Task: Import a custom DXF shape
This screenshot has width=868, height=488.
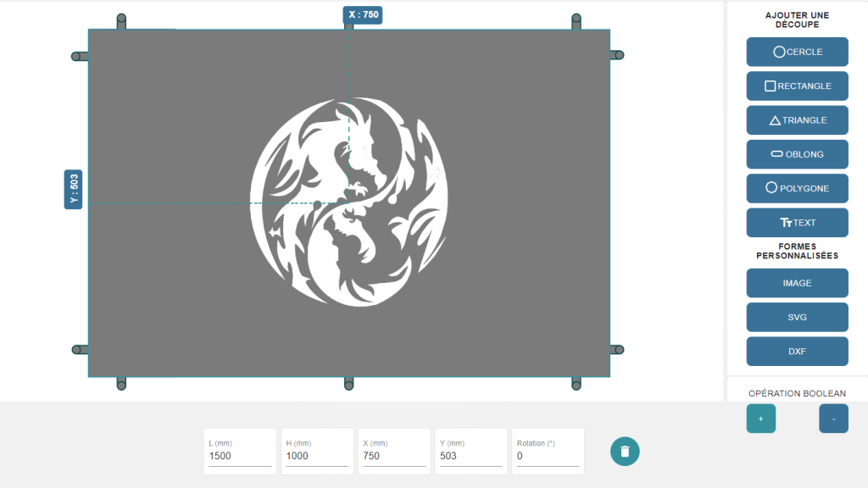Action: click(x=797, y=352)
